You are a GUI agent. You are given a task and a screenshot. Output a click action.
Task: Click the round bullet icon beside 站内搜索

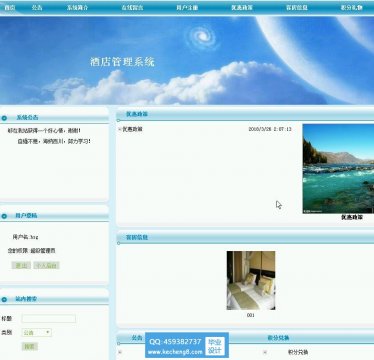click(x=4, y=299)
